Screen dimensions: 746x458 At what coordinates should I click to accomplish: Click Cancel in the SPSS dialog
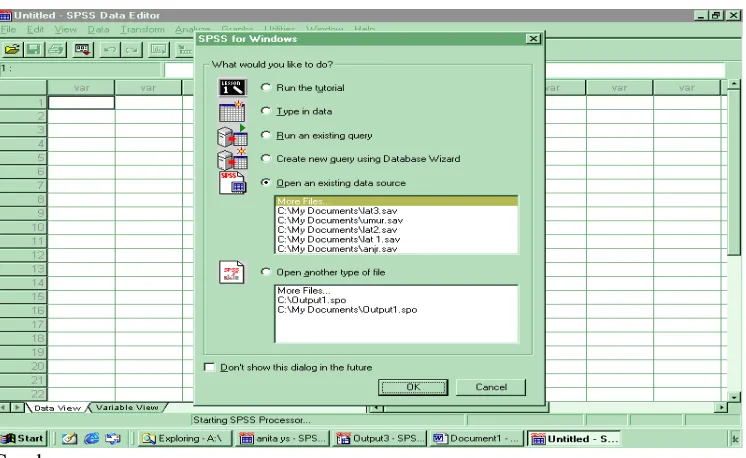coord(491,387)
